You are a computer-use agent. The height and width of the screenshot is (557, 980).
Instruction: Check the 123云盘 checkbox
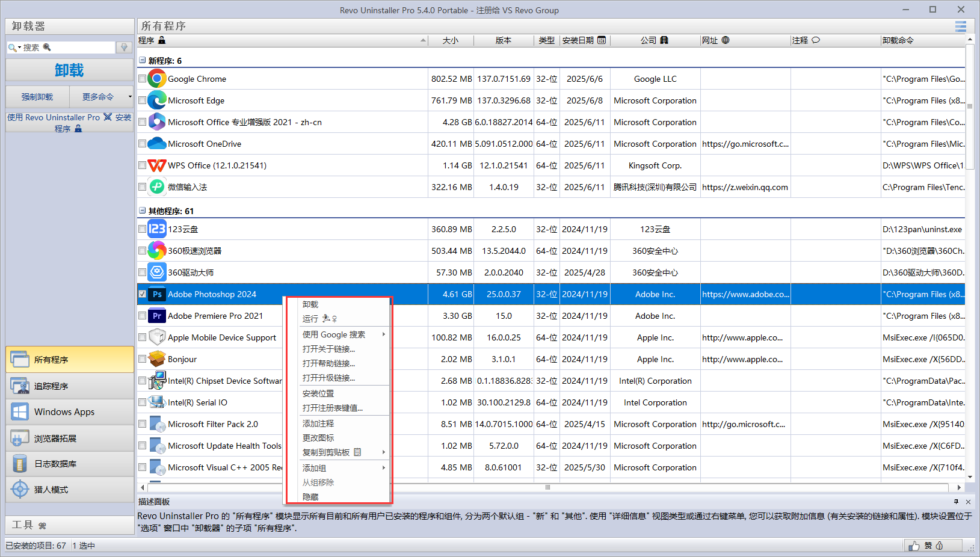[143, 229]
